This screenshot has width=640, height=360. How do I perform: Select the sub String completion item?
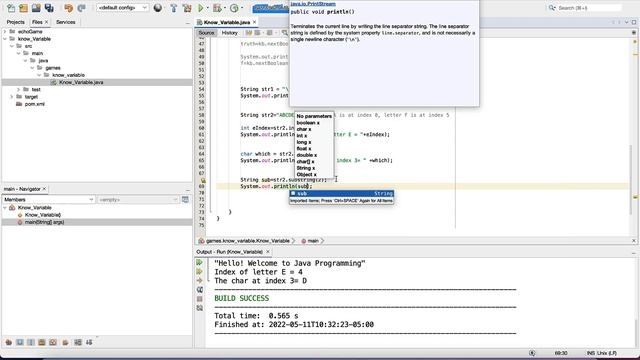coord(342,193)
